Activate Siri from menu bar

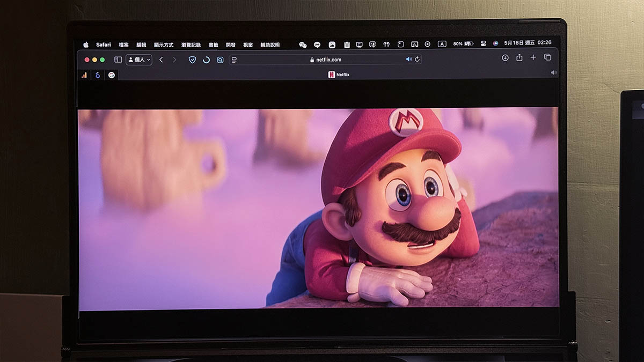point(496,43)
